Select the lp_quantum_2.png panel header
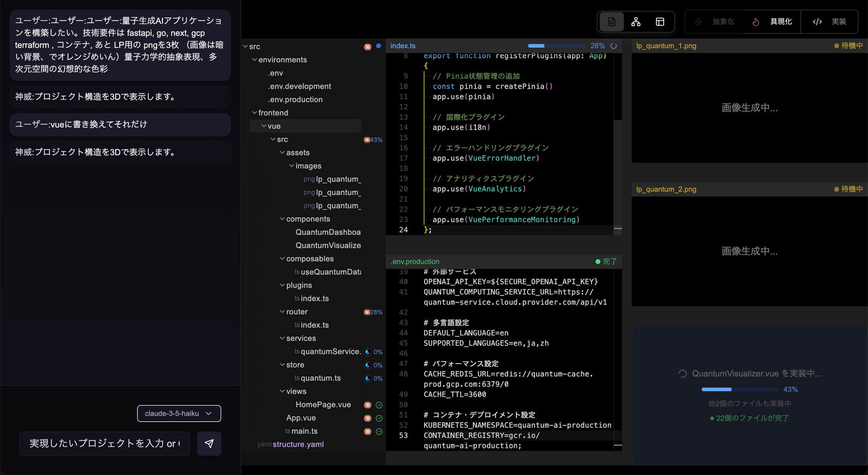The height and width of the screenshot is (475, 868). [666, 189]
